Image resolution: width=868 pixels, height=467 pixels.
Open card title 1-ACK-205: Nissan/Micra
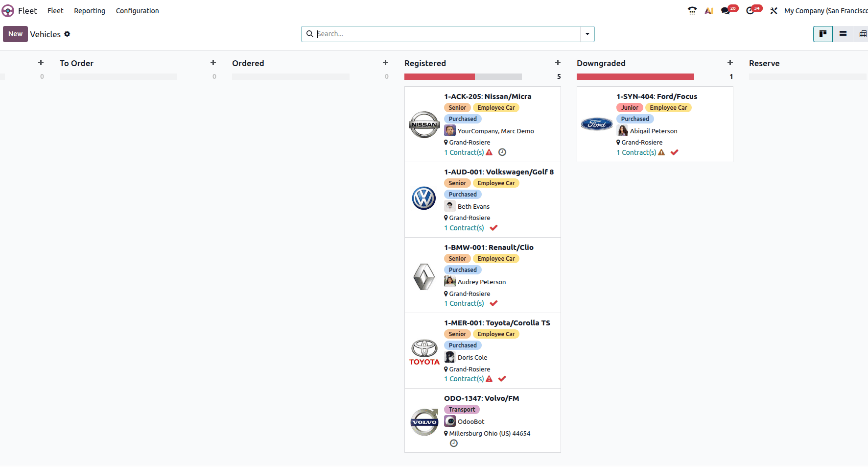tap(488, 97)
